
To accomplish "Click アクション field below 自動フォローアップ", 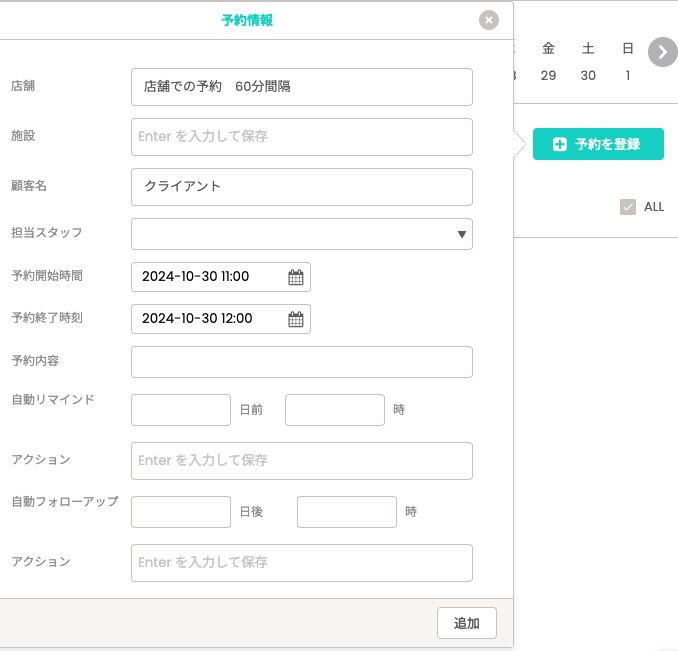I will click(301, 563).
